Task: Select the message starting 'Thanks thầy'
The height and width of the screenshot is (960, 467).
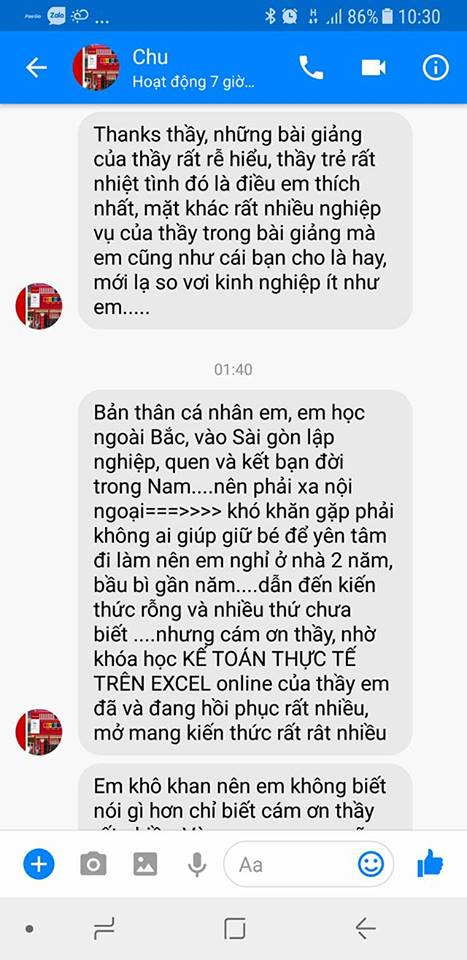Action: click(x=245, y=220)
